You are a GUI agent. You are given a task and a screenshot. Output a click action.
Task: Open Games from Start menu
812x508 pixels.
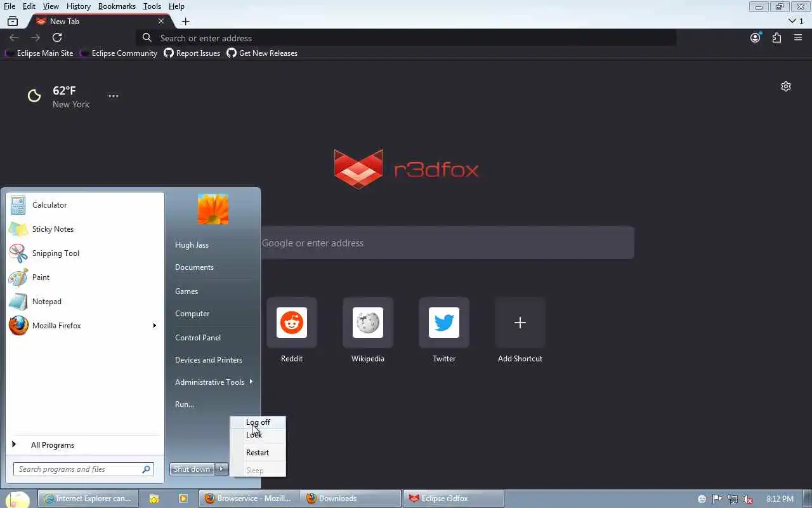pyautogui.click(x=187, y=291)
